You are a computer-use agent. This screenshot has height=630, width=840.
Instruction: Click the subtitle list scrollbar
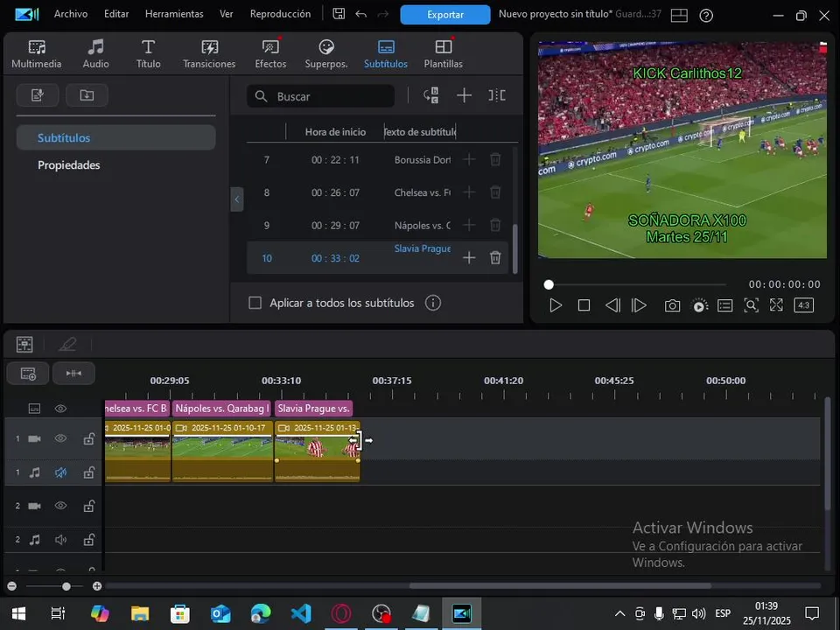[515, 249]
